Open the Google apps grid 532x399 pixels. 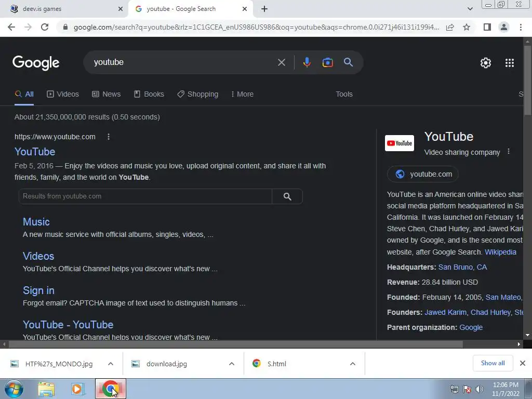(509, 63)
